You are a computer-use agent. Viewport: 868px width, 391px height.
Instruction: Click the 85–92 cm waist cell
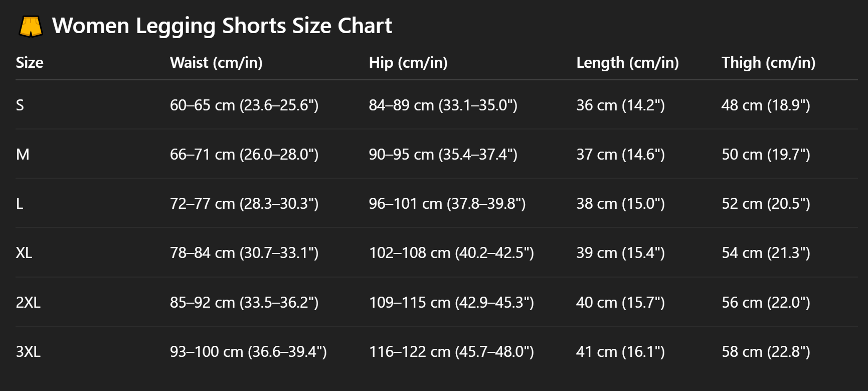(244, 302)
